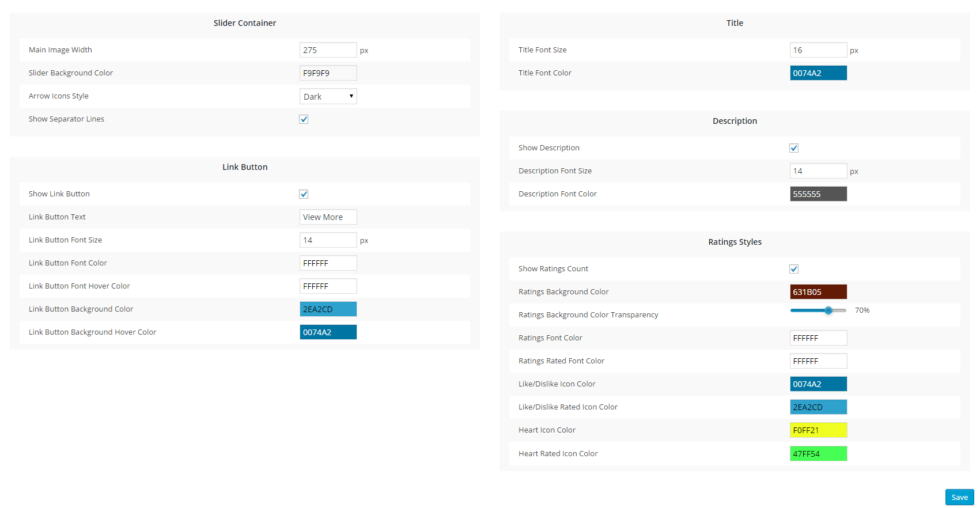
Task: Click the Save button
Action: [959, 497]
